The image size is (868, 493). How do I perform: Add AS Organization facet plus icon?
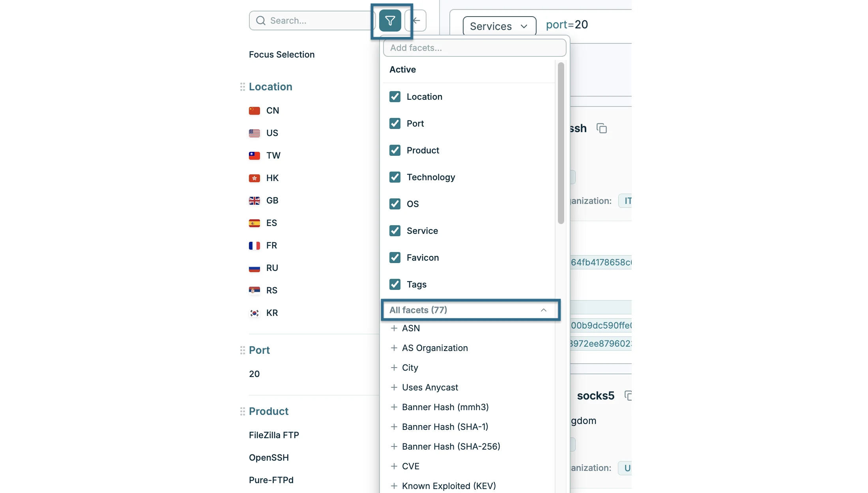click(x=394, y=348)
